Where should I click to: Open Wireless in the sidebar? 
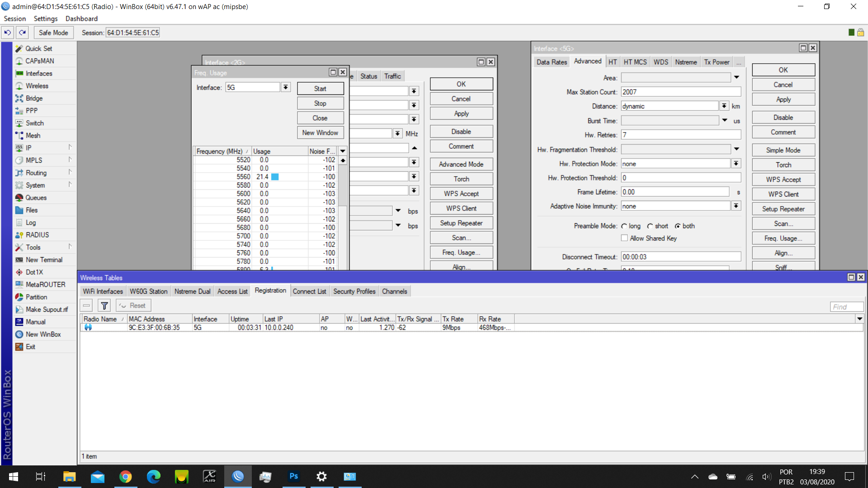click(x=37, y=86)
